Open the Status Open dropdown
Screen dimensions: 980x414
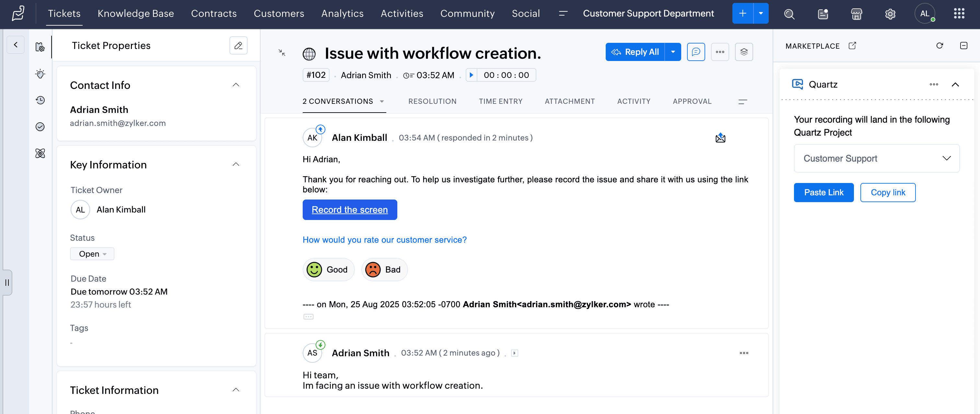click(x=92, y=254)
